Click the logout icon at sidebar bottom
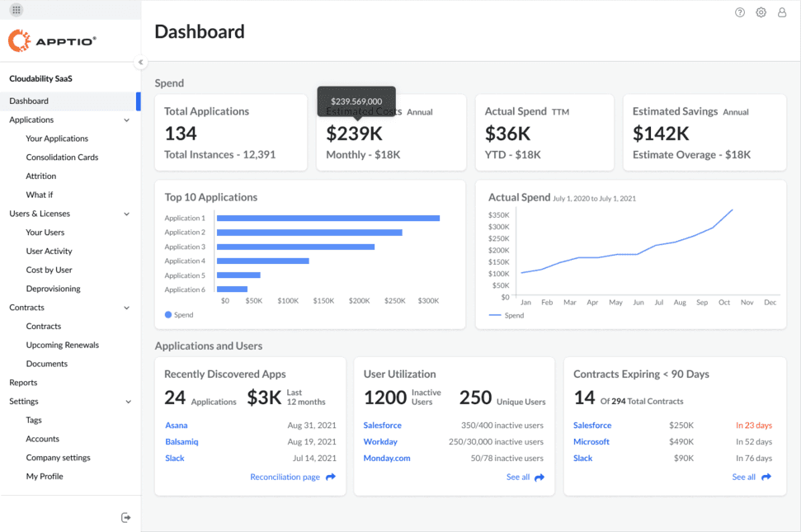 click(125, 518)
